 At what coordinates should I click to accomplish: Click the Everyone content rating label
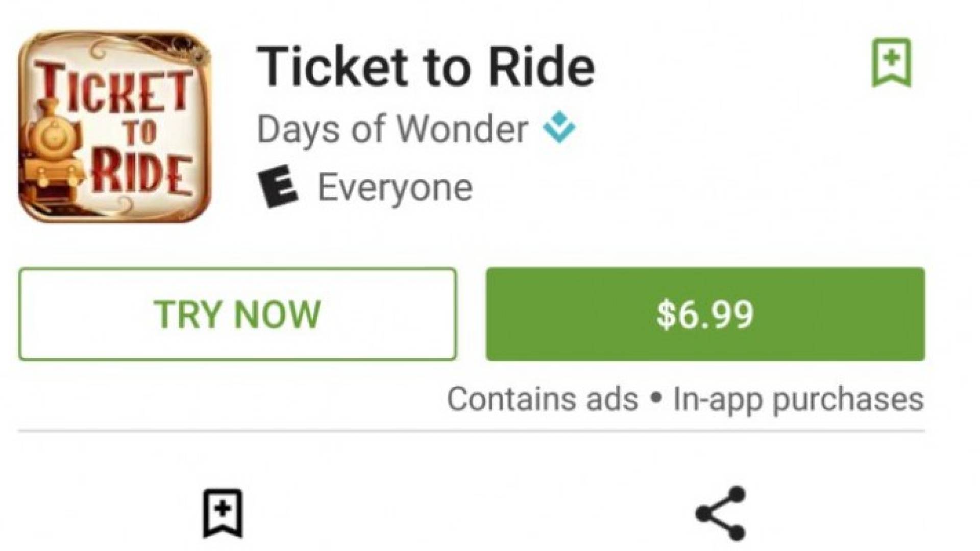coord(395,188)
